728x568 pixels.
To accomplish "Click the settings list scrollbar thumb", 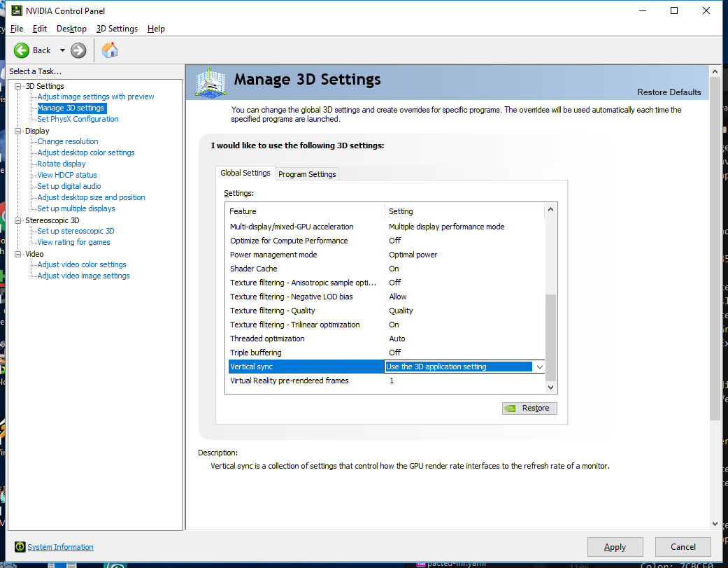I will [x=550, y=337].
